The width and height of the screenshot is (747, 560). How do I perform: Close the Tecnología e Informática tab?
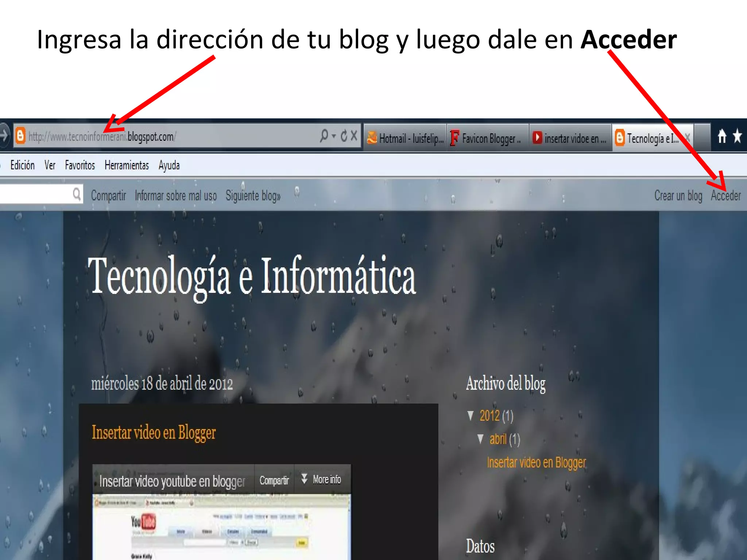point(688,137)
